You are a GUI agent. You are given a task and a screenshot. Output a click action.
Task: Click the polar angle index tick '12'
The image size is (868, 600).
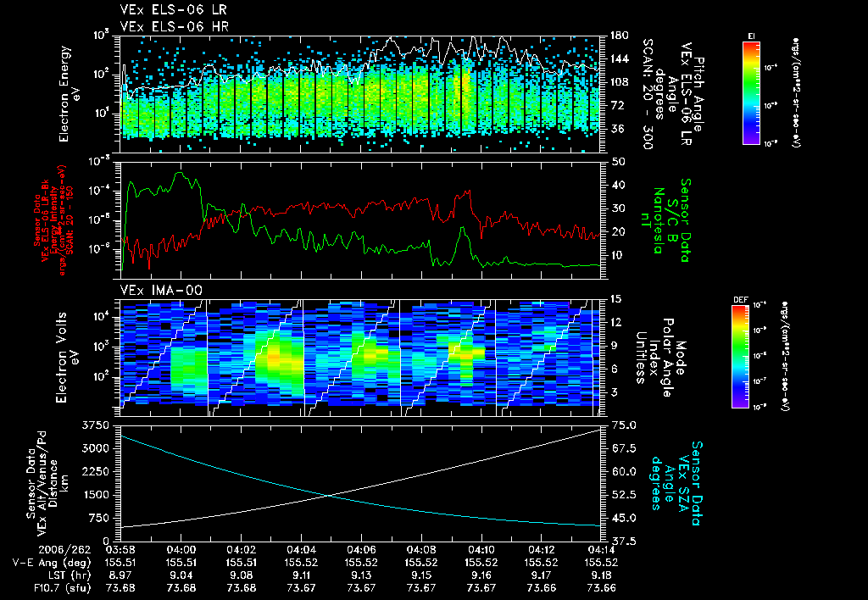(615, 322)
